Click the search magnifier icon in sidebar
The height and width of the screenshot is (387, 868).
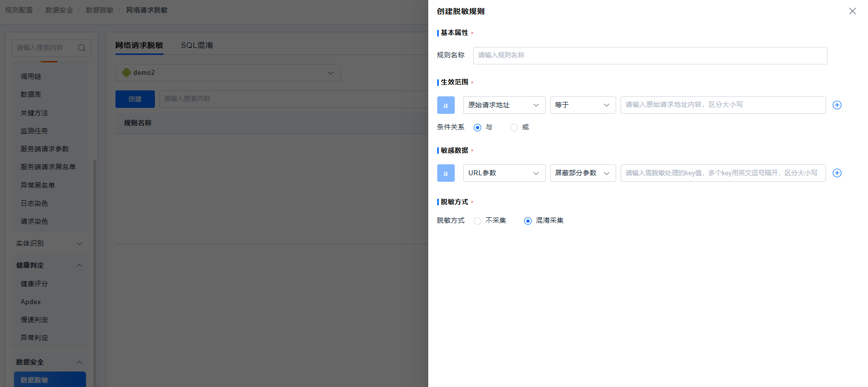pyautogui.click(x=81, y=48)
